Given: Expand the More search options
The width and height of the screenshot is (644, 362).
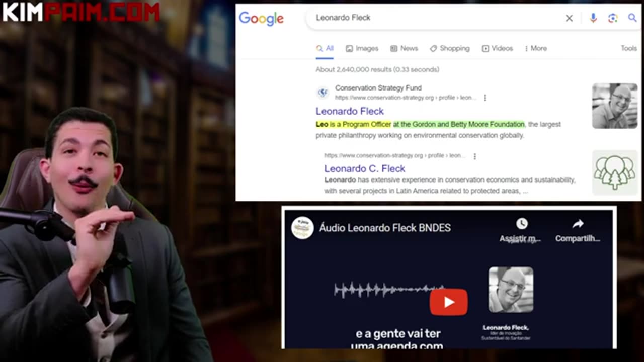Looking at the screenshot, I should pos(535,48).
